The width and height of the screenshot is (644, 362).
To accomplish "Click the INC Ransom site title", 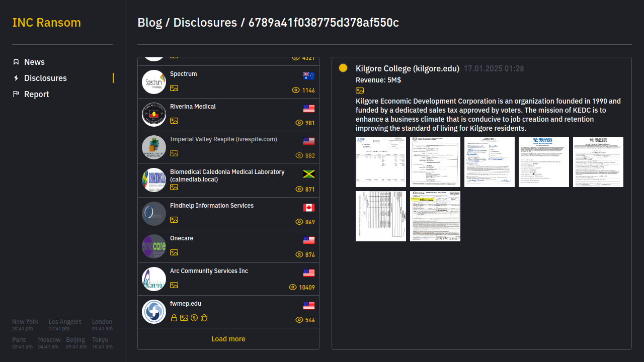I will coord(46,23).
